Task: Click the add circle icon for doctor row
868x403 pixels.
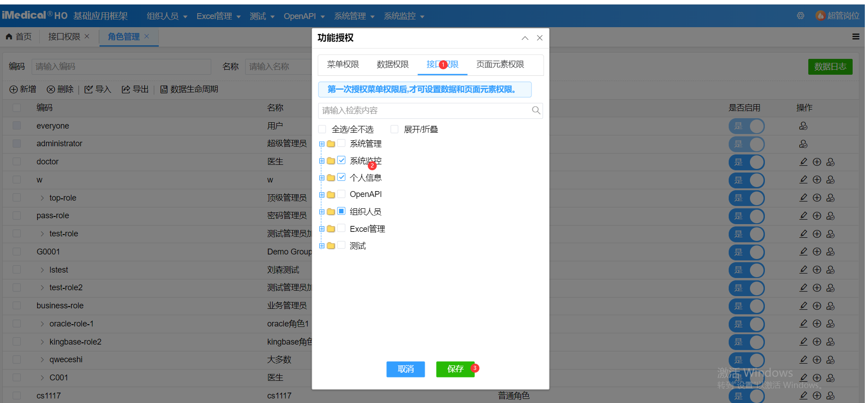Action: pos(817,162)
